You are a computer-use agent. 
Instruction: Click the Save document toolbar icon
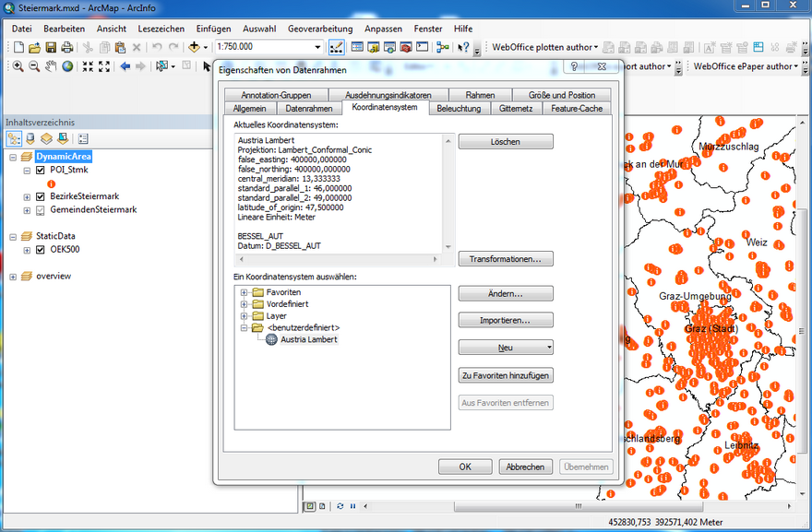tap(51, 47)
